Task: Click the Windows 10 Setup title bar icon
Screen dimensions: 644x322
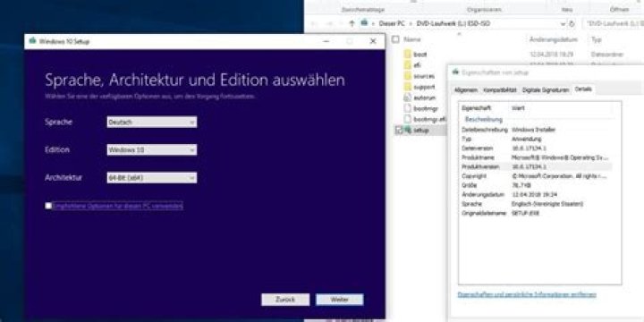Action: tap(32, 41)
